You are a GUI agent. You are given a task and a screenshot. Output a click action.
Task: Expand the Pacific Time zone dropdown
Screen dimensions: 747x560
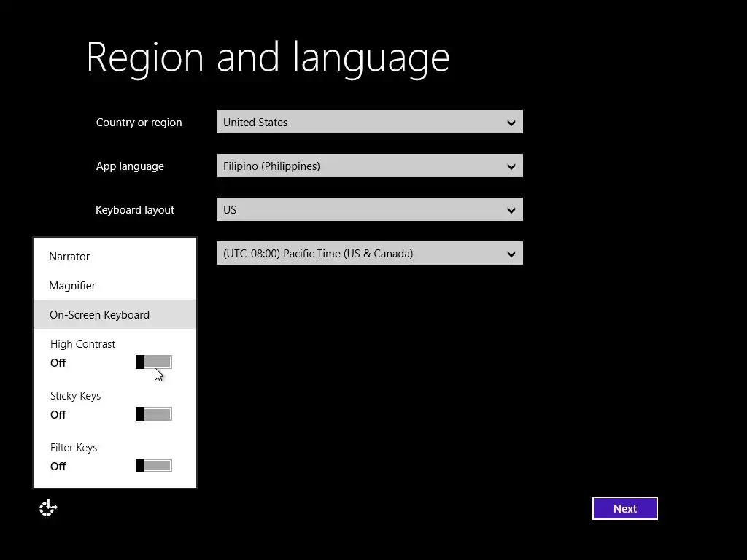pos(370,253)
